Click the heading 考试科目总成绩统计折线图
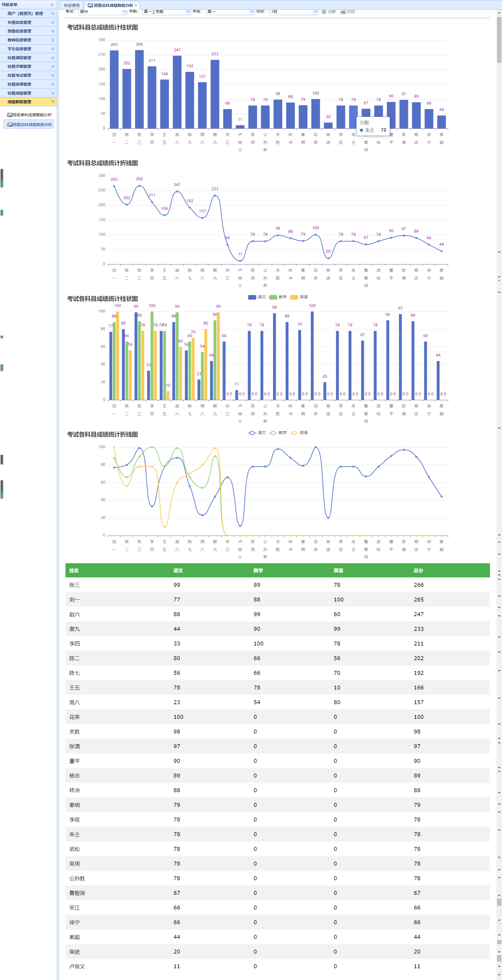The width and height of the screenshot is (502, 980). 102,163
